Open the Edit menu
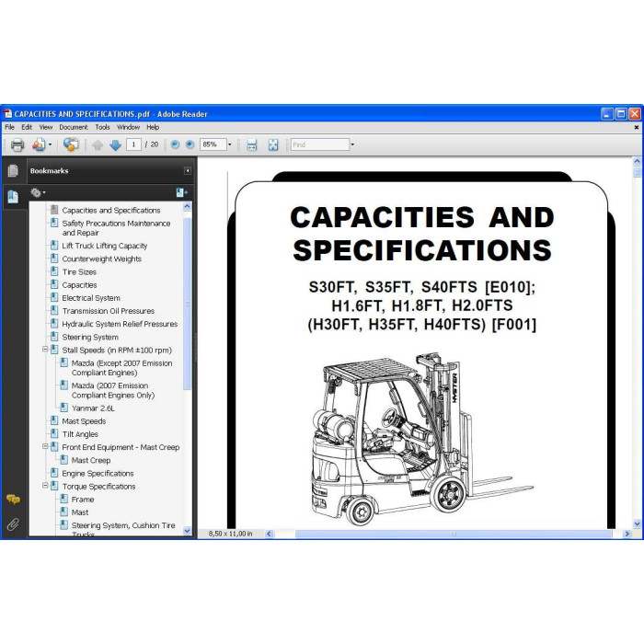Screen dimensions: 644x644 27,127
